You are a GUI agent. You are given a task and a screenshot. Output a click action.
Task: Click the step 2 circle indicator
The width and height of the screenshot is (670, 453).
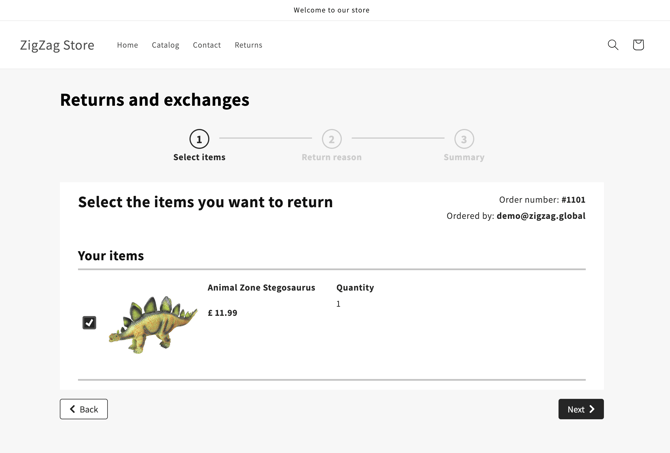coord(332,139)
